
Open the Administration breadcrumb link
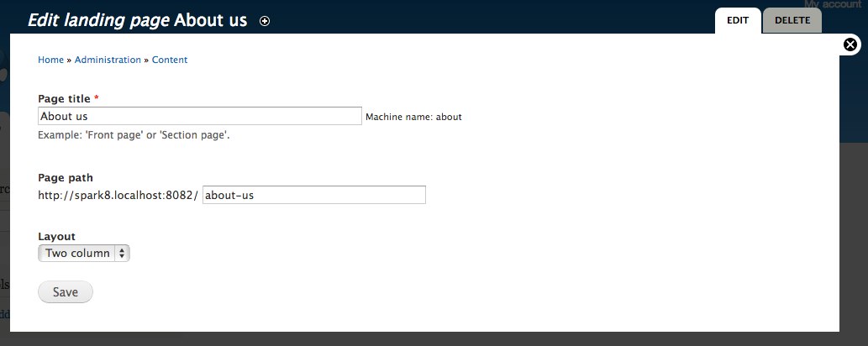pyautogui.click(x=108, y=60)
